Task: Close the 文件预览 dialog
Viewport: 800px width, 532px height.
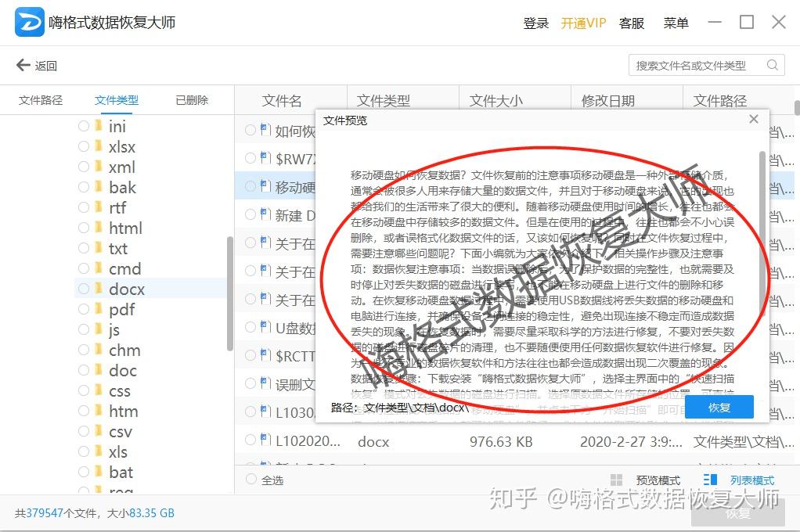Action: point(754,119)
